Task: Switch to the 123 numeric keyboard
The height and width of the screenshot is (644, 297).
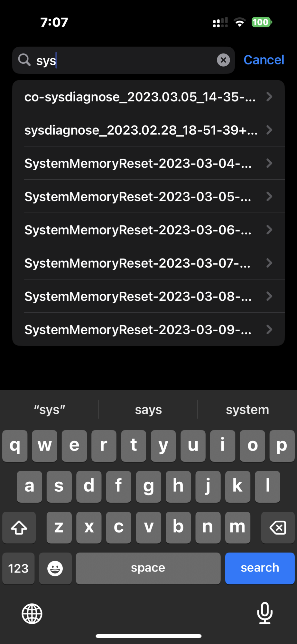Action: tap(18, 568)
